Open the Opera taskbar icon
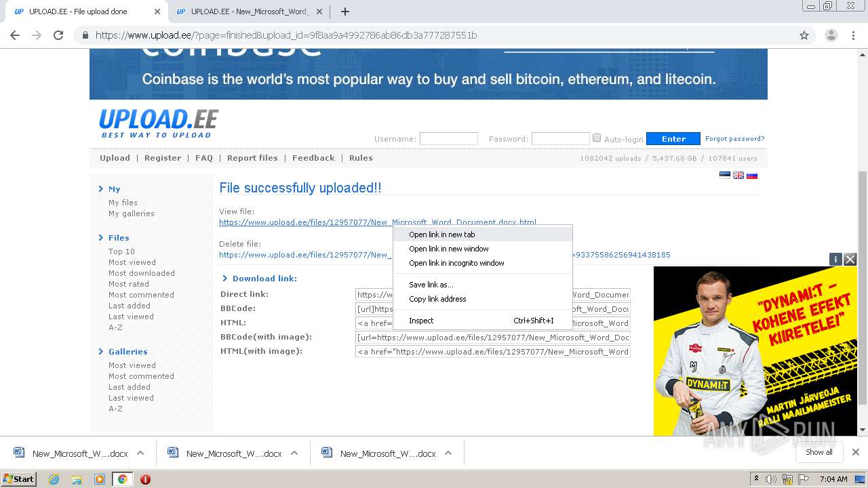This screenshot has width=868, height=488. coord(145,479)
